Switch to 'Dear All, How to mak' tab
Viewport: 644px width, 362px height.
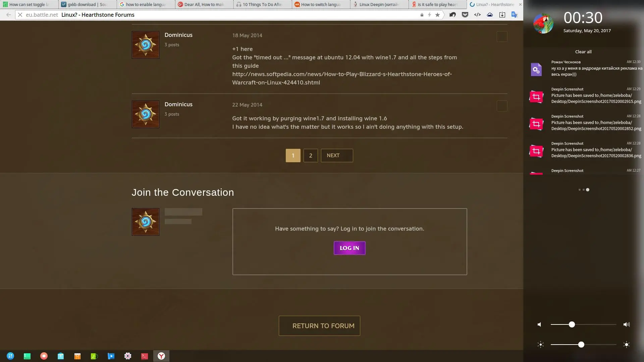(204, 4)
